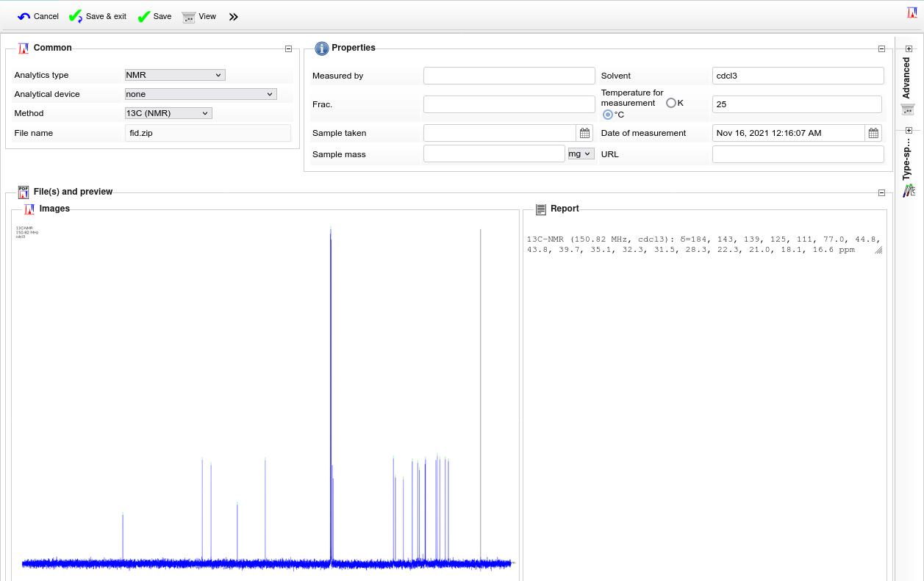The height and width of the screenshot is (581, 924).
Task: Open the Analytical device dropdown
Action: tap(201, 94)
